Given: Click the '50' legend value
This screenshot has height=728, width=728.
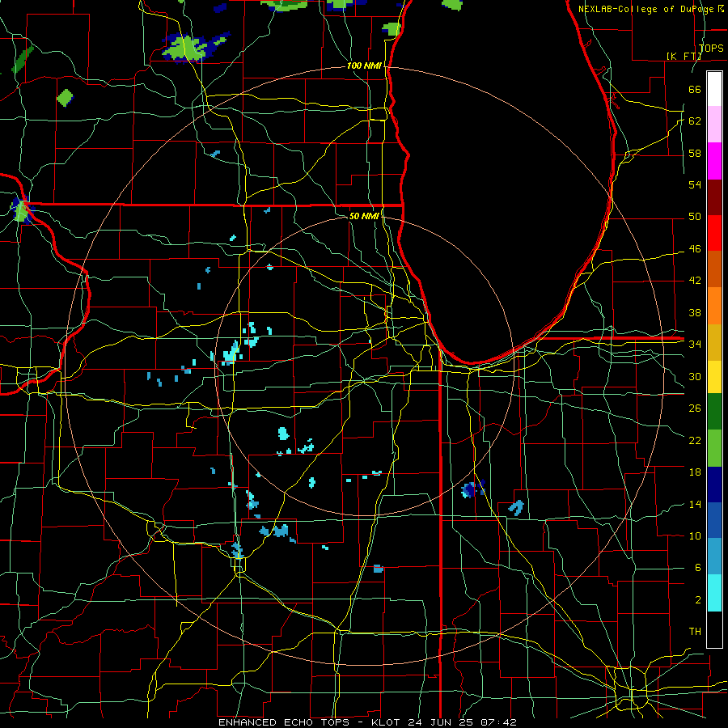Looking at the screenshot, I should click(x=695, y=217).
